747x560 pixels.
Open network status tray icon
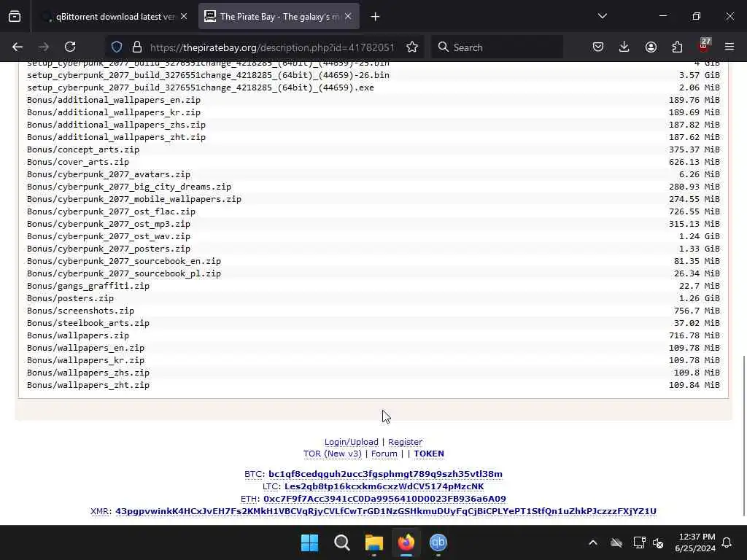tap(639, 542)
